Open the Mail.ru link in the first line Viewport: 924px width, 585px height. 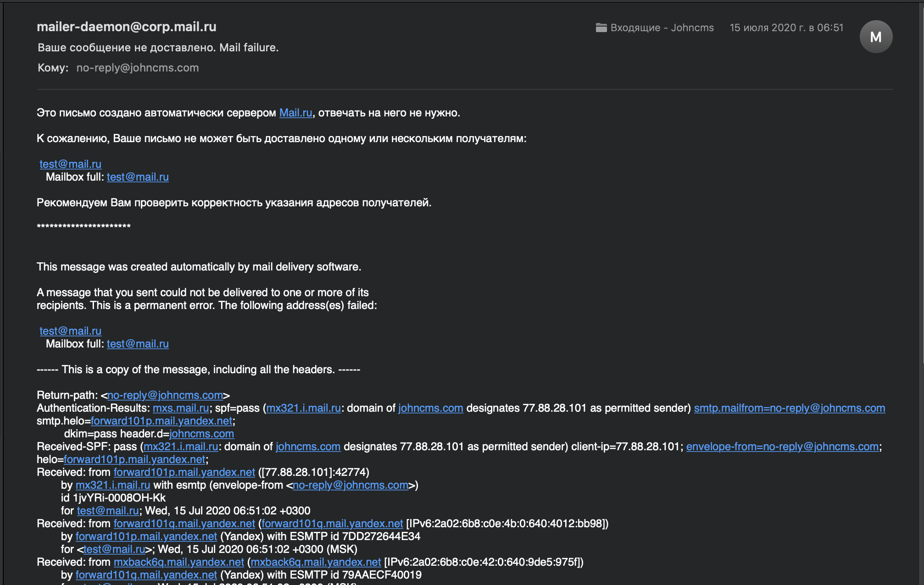[295, 113]
